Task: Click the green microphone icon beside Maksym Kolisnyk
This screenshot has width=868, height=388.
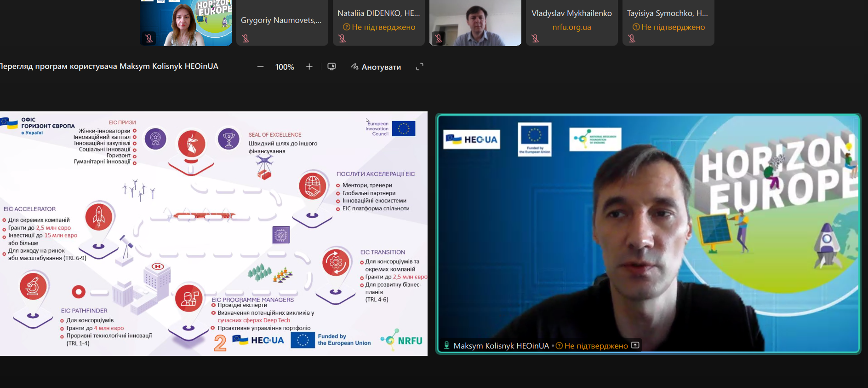Action: [x=446, y=345]
